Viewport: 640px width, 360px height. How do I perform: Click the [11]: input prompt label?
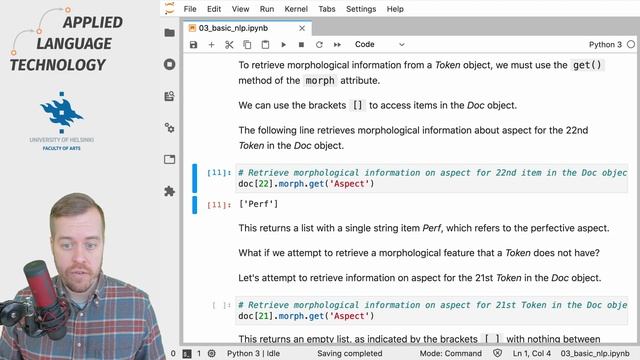pyautogui.click(x=219, y=173)
